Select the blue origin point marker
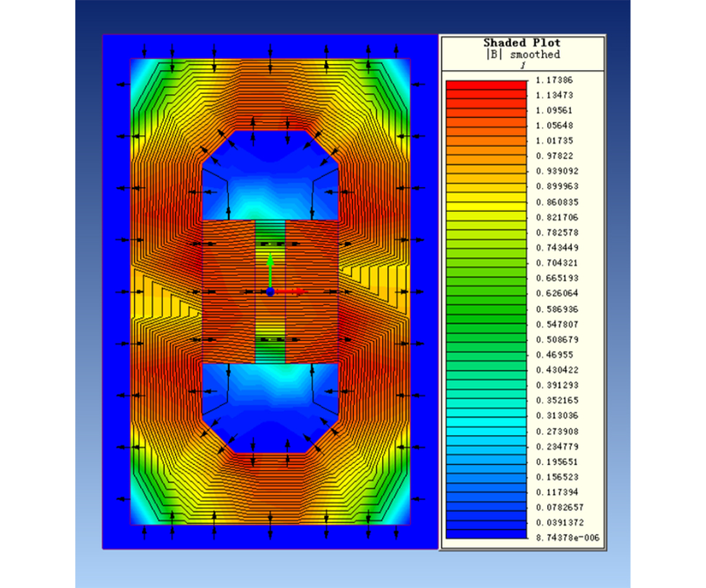 [x=269, y=292]
